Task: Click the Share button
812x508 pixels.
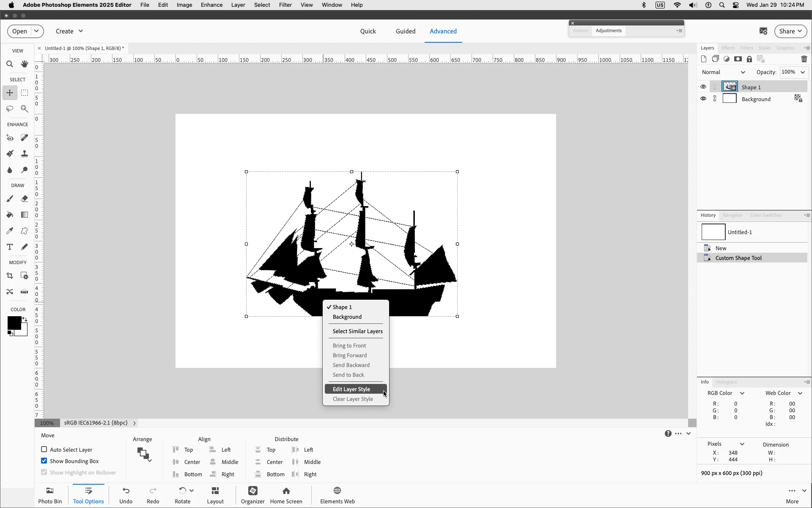Action: pyautogui.click(x=790, y=31)
